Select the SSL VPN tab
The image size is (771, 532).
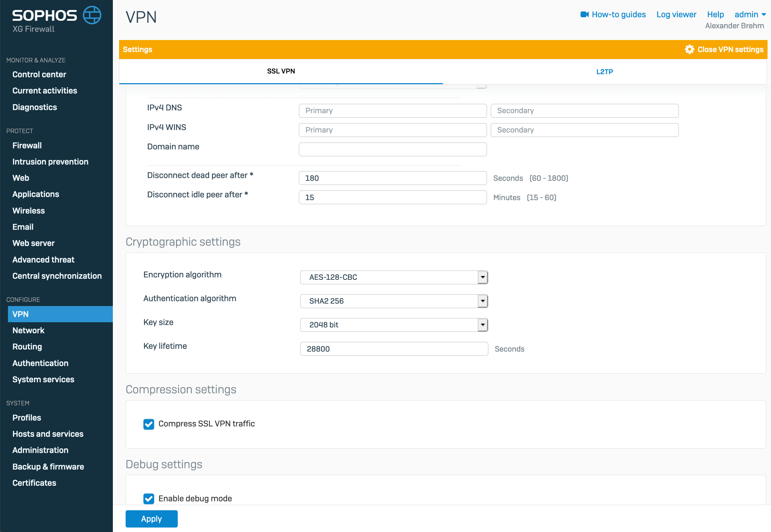tap(281, 71)
